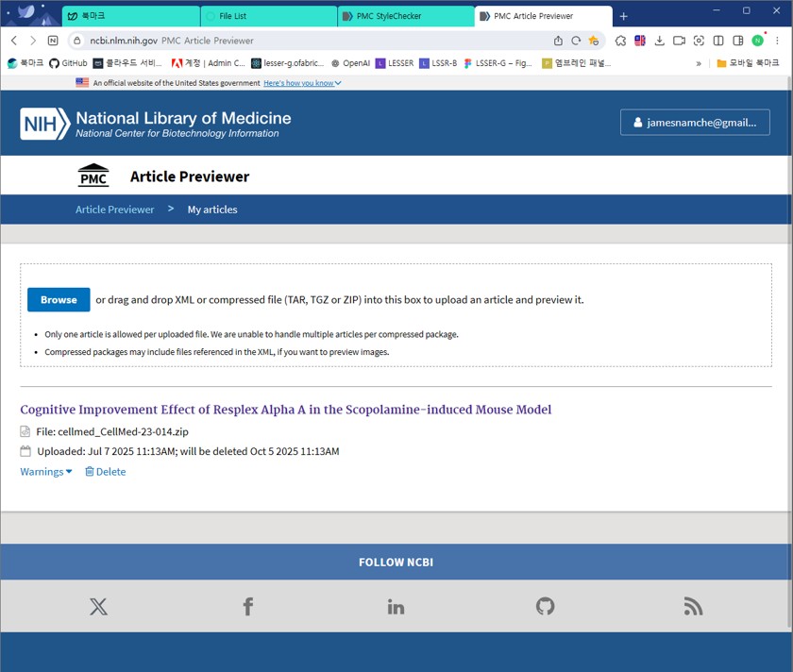This screenshot has width=793, height=672.
Task: Open the Cognitive Improvement Effect article link
Action: click(x=285, y=410)
